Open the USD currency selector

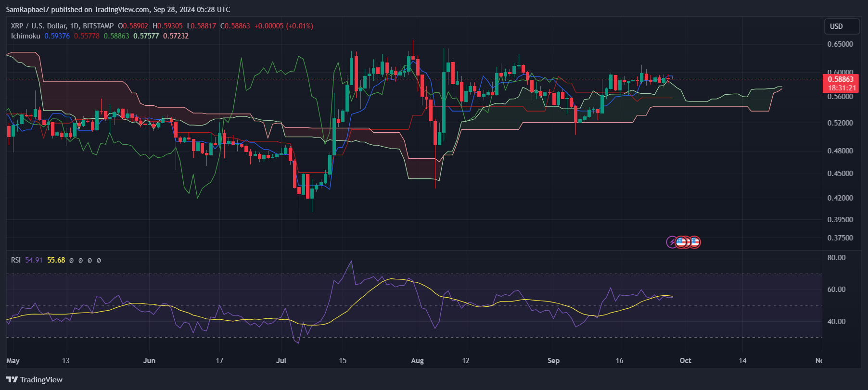(x=842, y=26)
